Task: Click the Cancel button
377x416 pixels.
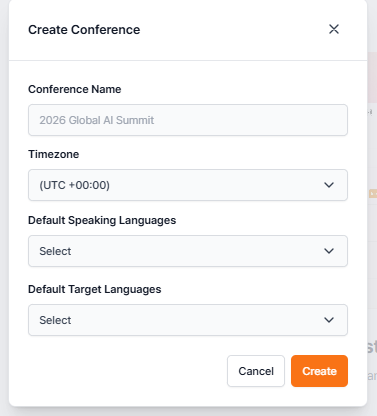Action: click(256, 371)
